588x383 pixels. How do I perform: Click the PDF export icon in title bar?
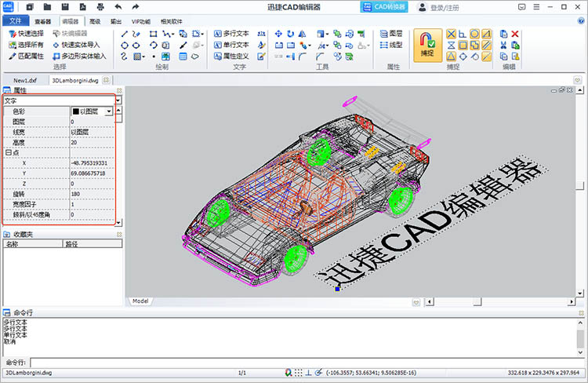pos(82,7)
